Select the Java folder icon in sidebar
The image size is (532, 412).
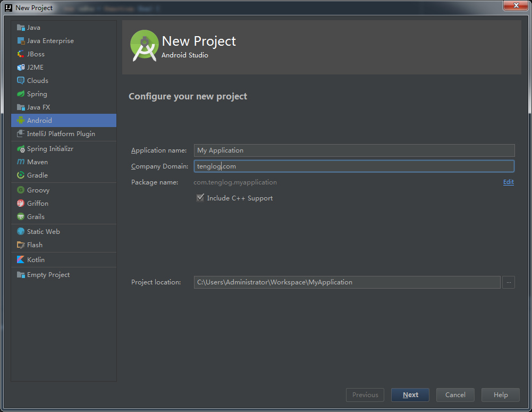21,28
